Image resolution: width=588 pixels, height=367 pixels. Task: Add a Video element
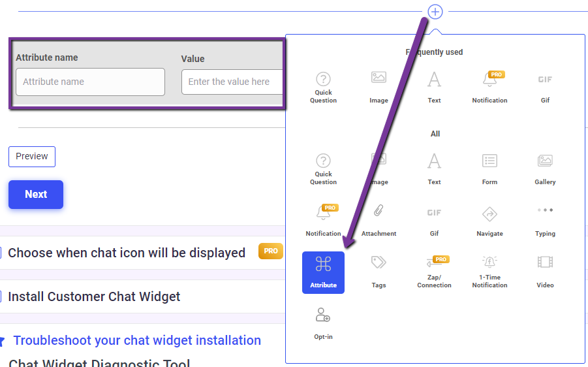[x=545, y=272]
